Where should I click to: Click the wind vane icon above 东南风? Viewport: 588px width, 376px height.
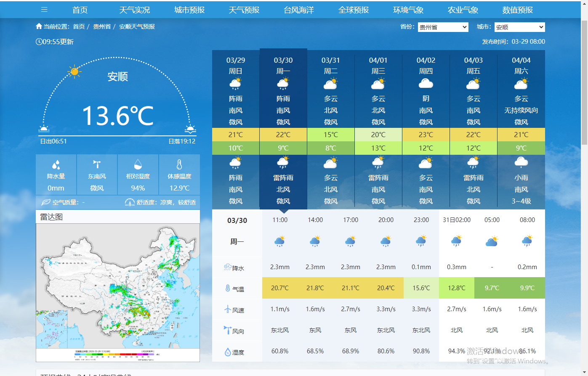pos(97,164)
